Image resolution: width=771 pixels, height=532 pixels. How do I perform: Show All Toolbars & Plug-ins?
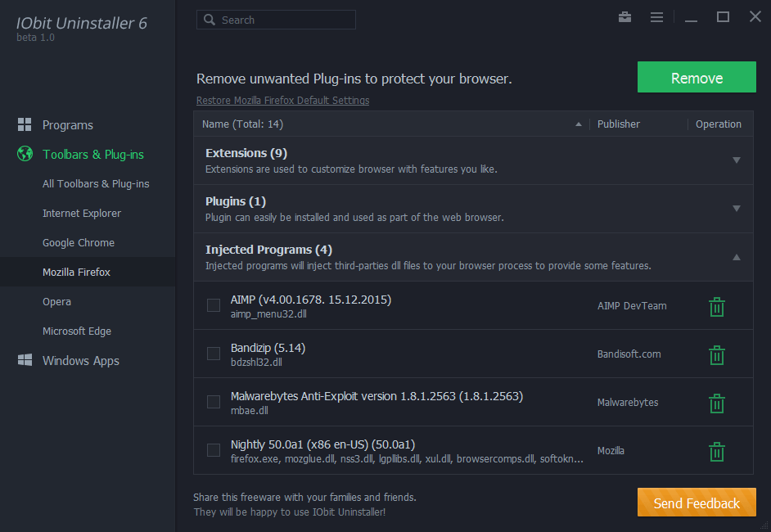tap(96, 184)
